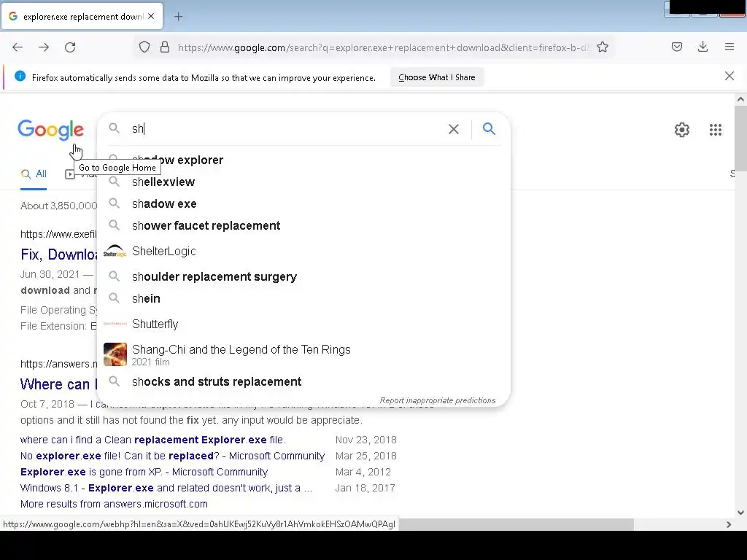Click vertical scrollbar up arrow

tap(740, 99)
